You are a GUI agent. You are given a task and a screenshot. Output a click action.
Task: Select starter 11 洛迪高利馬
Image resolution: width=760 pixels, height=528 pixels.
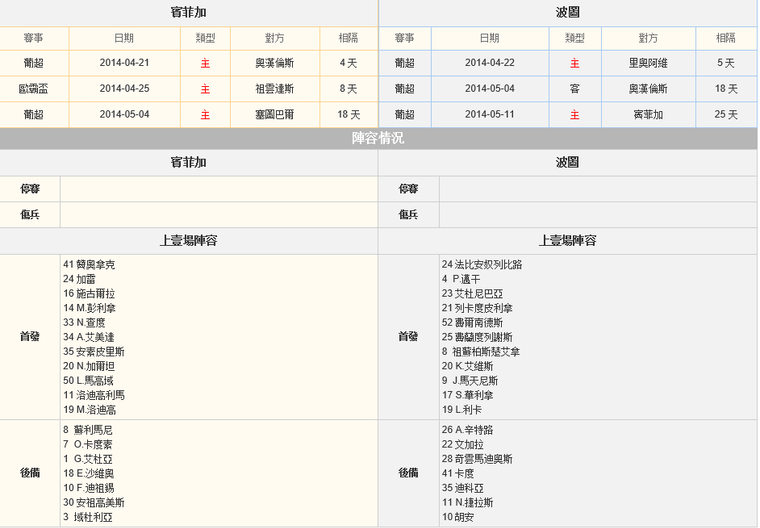tap(94, 396)
